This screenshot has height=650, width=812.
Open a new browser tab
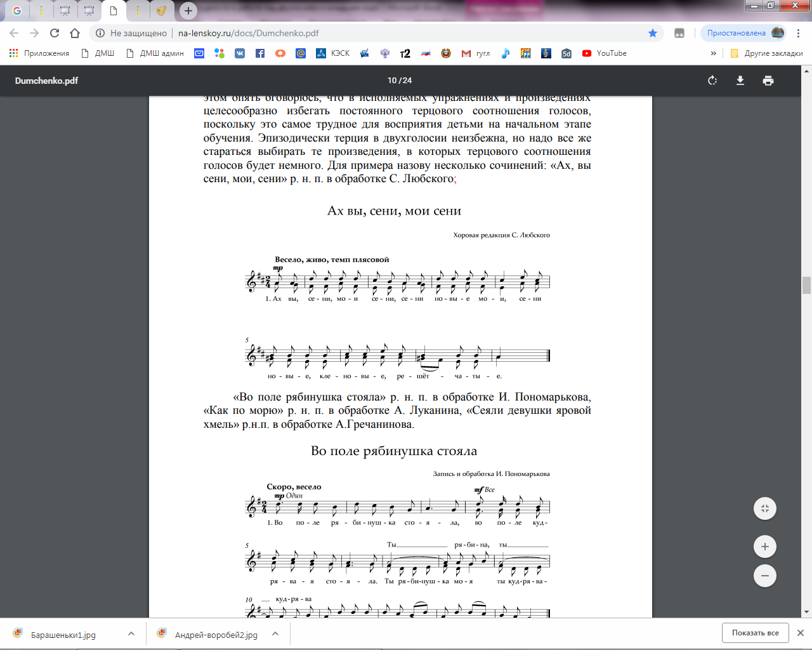click(188, 10)
